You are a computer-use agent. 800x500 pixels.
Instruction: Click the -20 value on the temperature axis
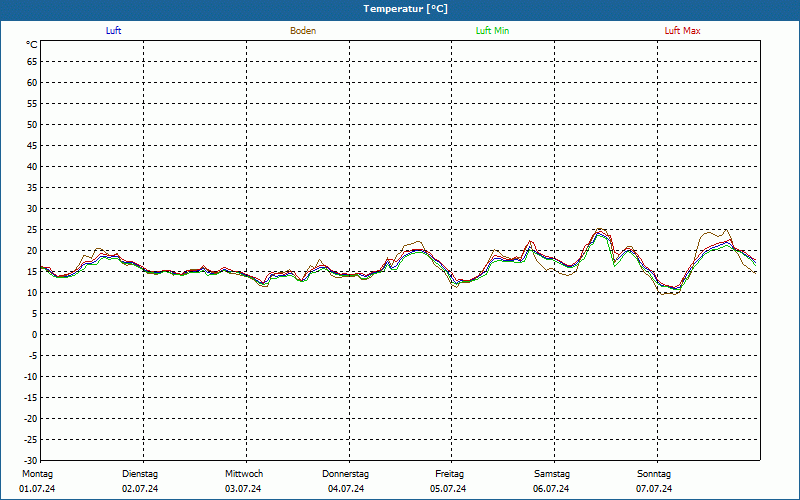31,418
